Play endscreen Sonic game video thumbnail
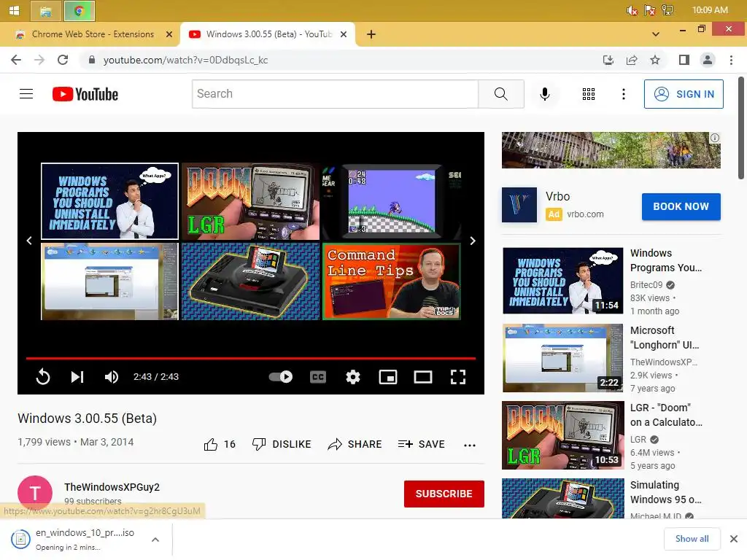747x560 pixels. point(392,201)
